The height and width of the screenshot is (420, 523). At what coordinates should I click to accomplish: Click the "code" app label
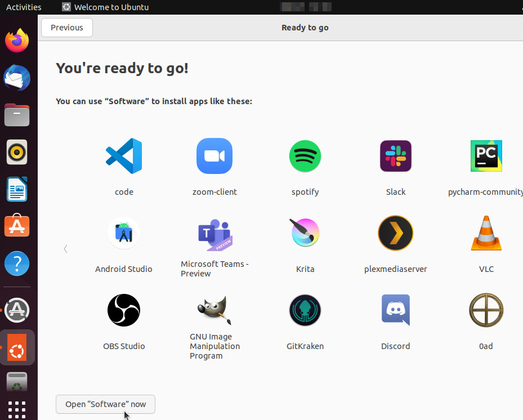pos(124,192)
